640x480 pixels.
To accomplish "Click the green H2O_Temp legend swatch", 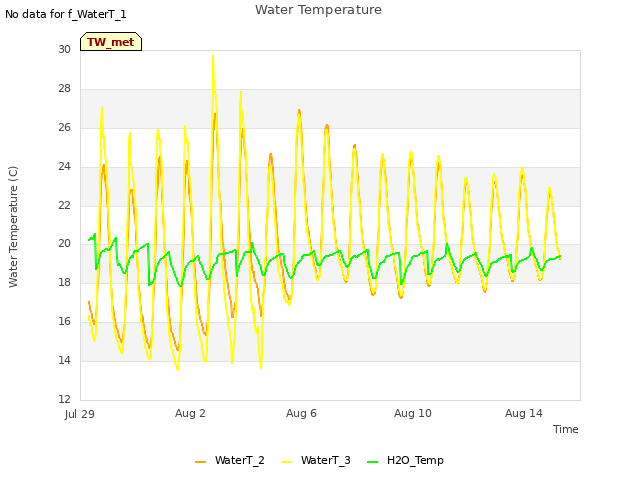I will click(372, 462).
